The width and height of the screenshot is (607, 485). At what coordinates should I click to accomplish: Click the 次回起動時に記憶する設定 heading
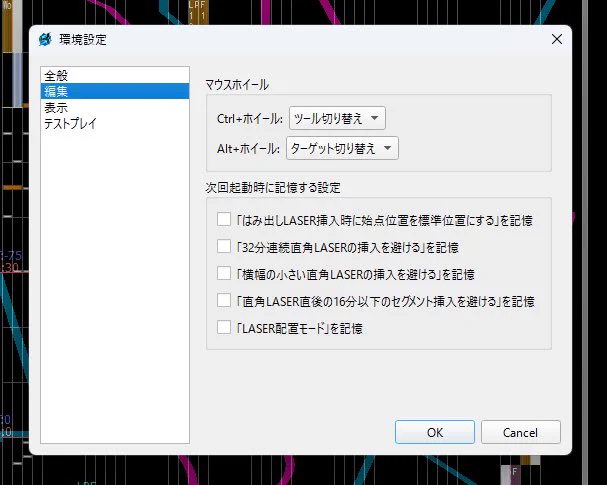point(273,188)
